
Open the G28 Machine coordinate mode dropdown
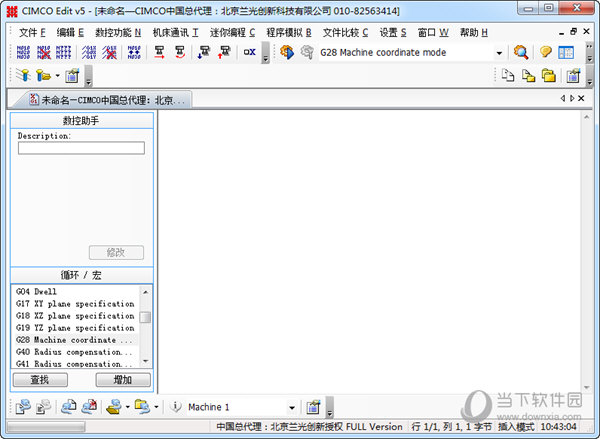coord(499,53)
